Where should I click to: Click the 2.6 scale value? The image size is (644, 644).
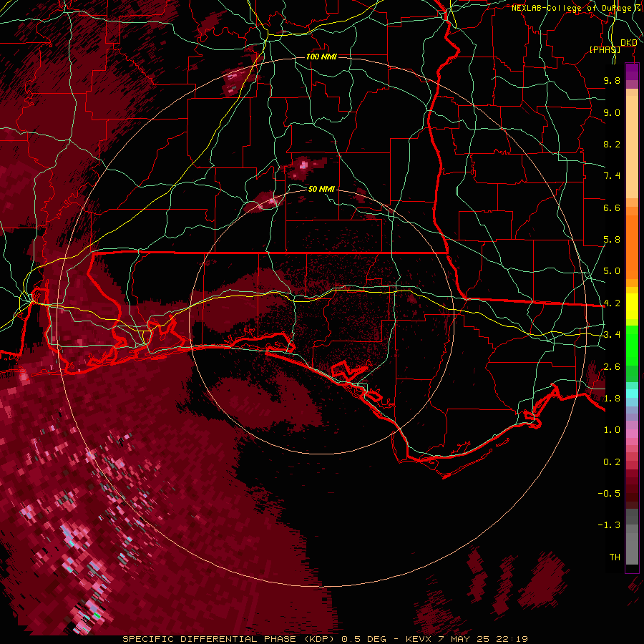(612, 367)
